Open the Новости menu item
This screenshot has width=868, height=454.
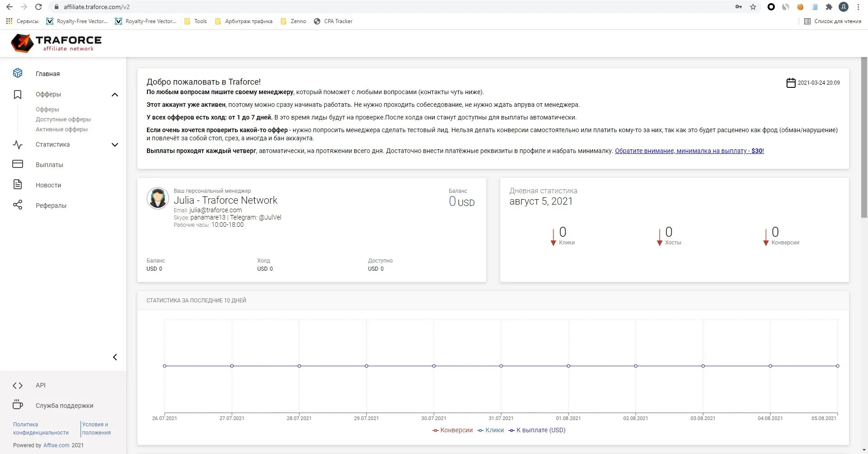point(48,185)
